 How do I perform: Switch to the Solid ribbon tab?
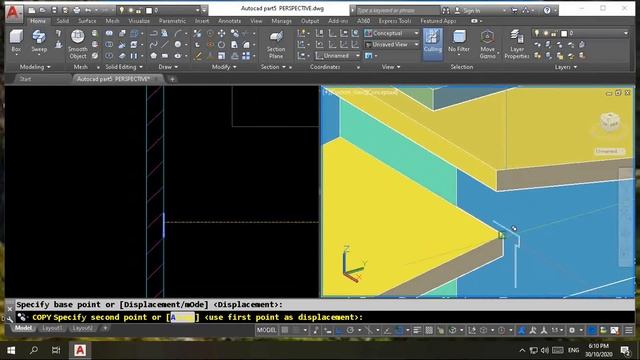click(x=62, y=21)
